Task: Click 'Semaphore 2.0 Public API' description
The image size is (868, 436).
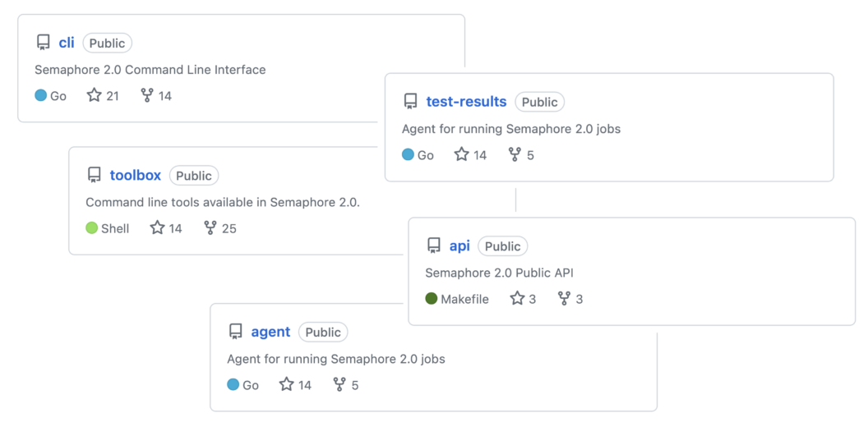Action: (x=499, y=273)
